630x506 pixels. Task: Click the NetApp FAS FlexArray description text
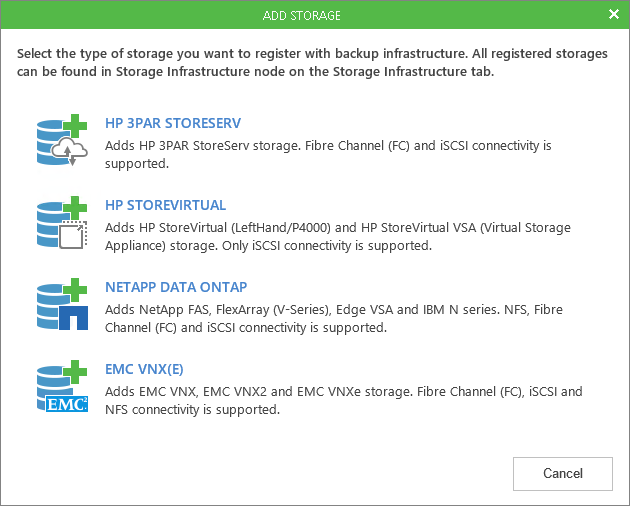pos(338,318)
